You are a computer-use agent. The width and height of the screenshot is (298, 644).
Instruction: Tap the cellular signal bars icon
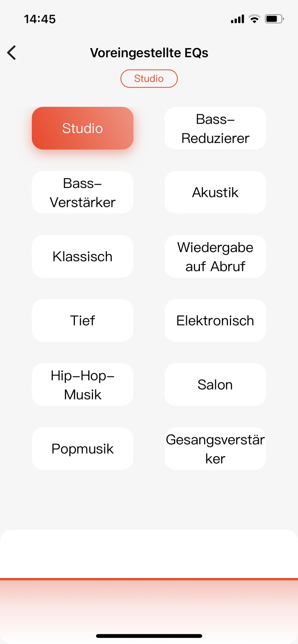point(238,19)
